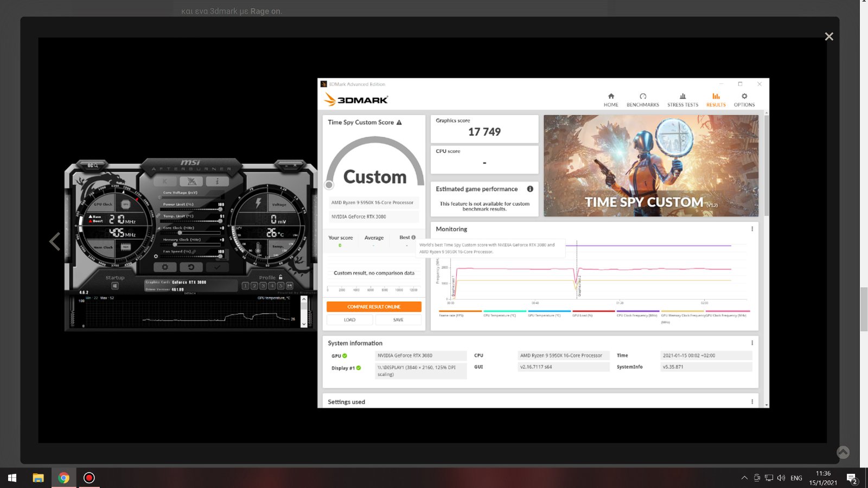Click Afterburner K (Kombustor) button
The image size is (868, 488).
coord(165,181)
